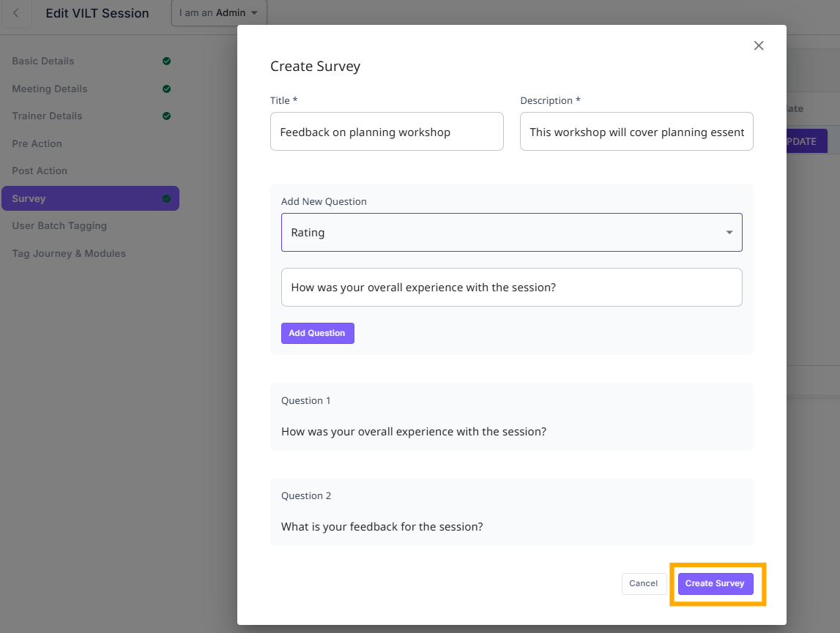Click the Add Question button
The width and height of the screenshot is (840, 633).
[317, 333]
